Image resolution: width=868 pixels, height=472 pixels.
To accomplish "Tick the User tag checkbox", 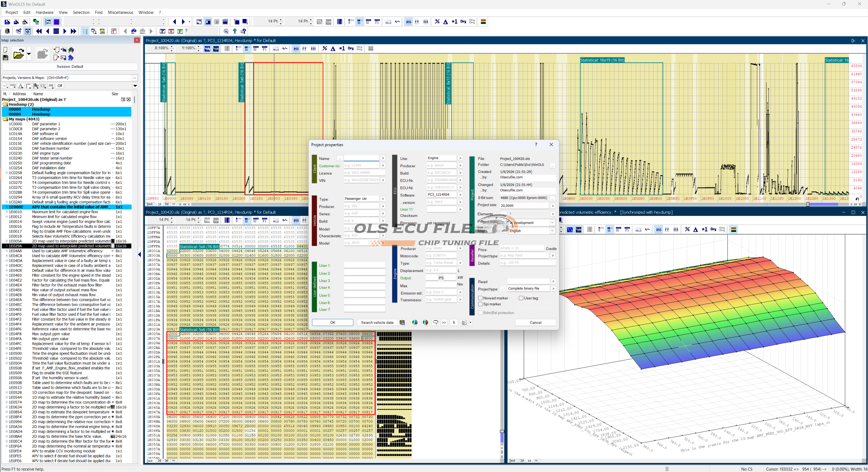I will 521,298.
